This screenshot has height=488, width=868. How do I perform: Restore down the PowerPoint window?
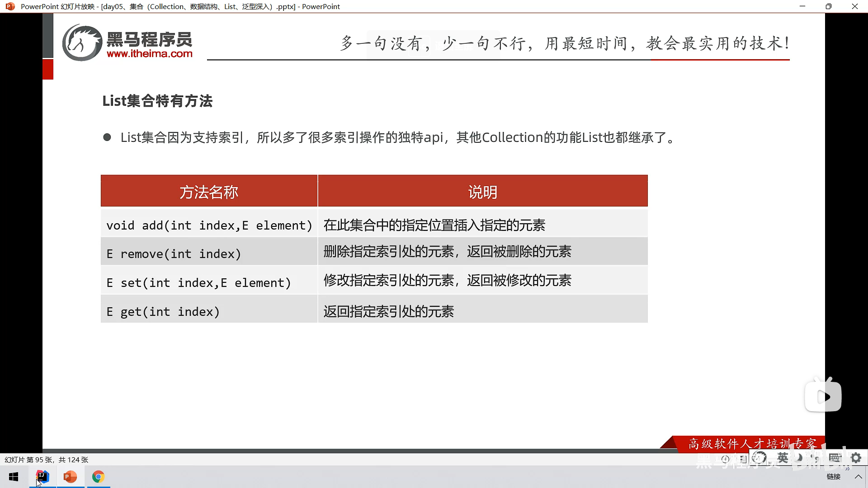(x=828, y=6)
